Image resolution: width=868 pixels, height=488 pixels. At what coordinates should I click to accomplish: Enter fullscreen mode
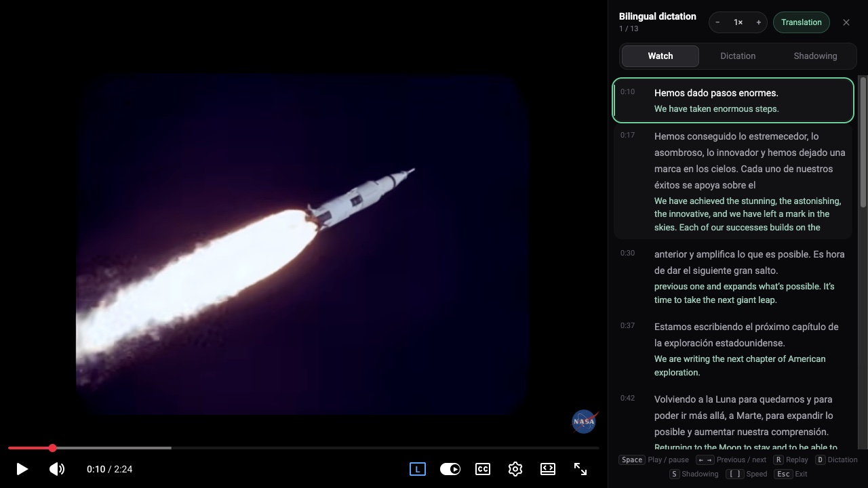click(580, 469)
